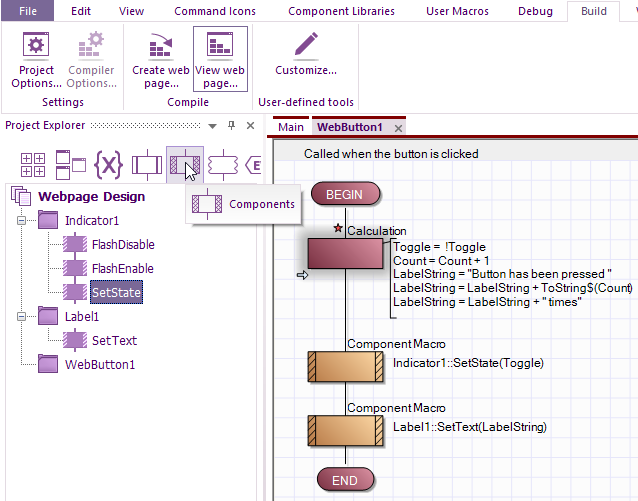Image resolution: width=638 pixels, height=501 pixels.
Task: Select the FlashEnable tree item
Action: pos(122,268)
